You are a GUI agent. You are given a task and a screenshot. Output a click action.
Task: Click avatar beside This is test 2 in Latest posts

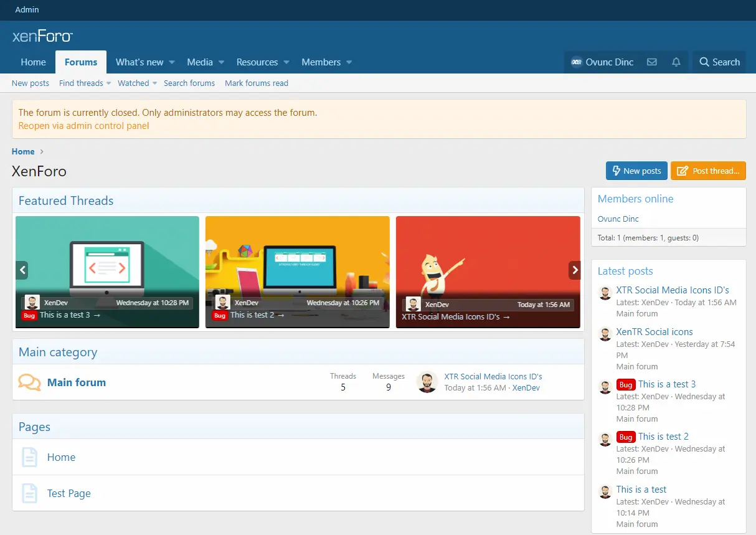pyautogui.click(x=605, y=440)
